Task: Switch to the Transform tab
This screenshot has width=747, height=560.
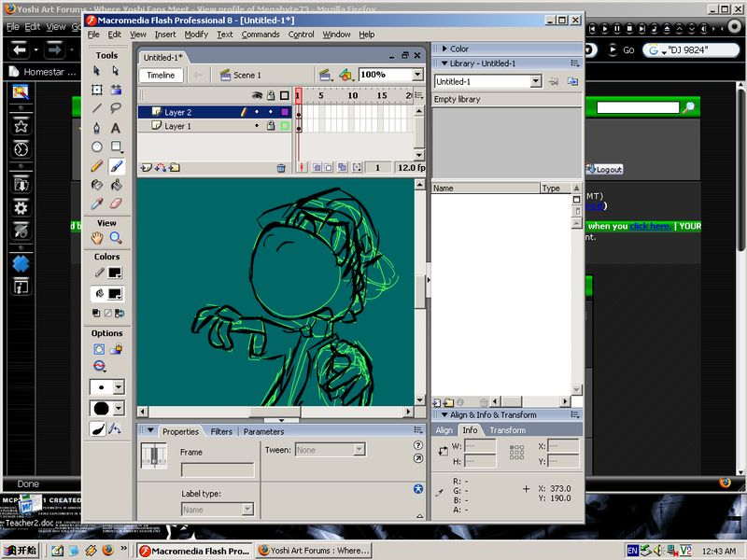Action: point(508,430)
